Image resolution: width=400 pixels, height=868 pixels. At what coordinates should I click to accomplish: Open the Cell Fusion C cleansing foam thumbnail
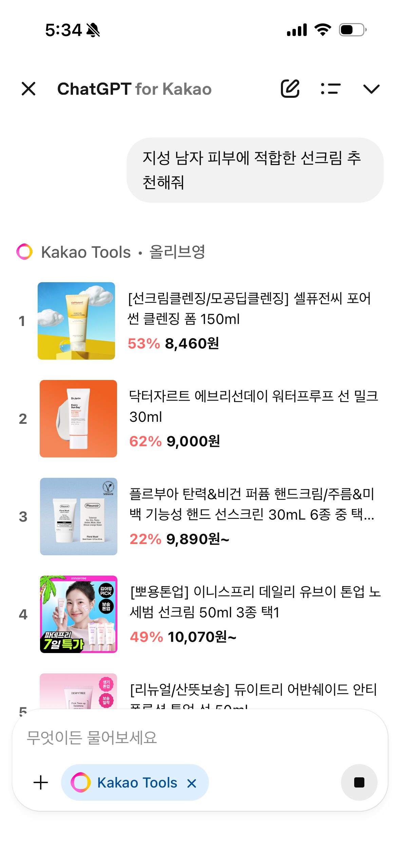coord(76,321)
